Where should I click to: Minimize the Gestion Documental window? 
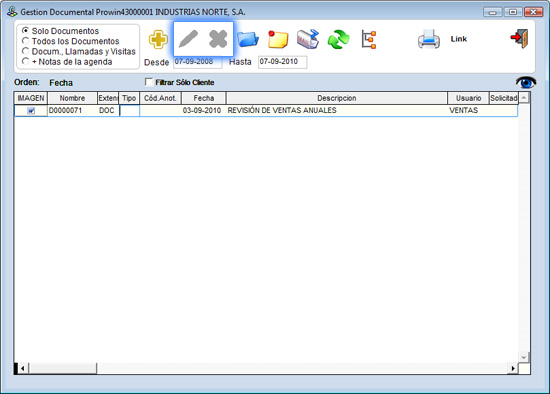tap(492, 12)
